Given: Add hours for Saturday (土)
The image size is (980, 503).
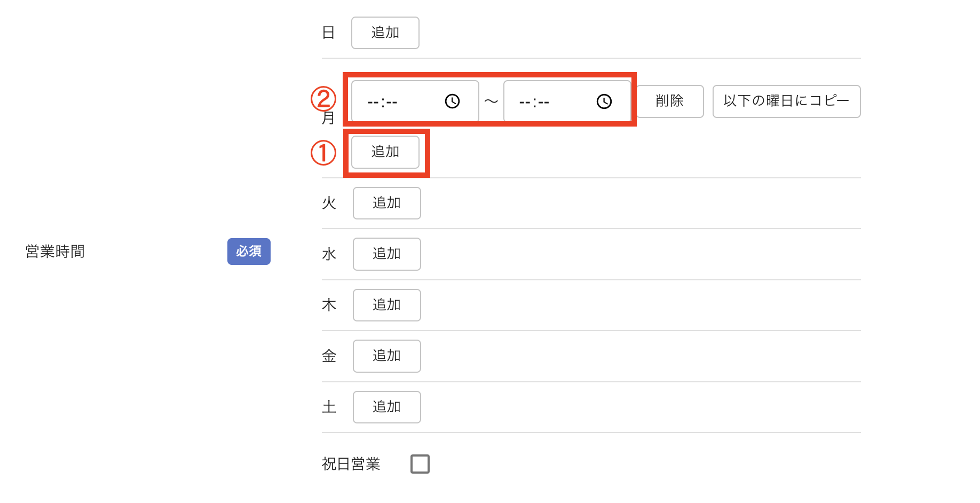Looking at the screenshot, I should [386, 407].
